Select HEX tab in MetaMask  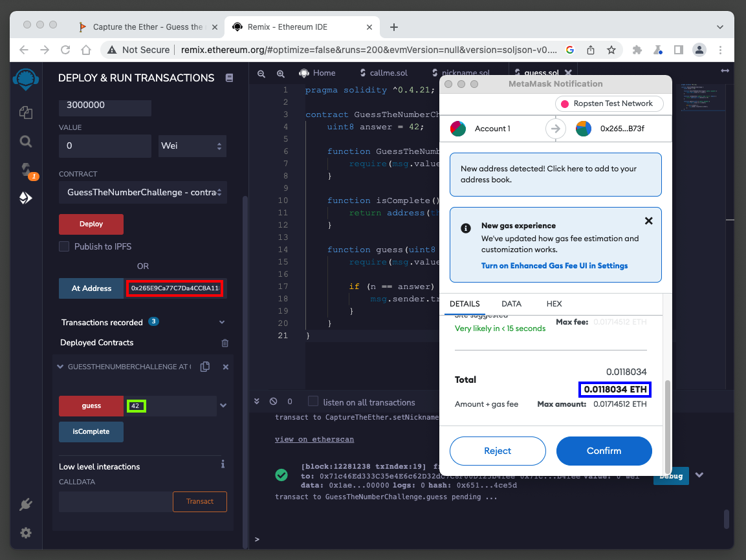(554, 304)
